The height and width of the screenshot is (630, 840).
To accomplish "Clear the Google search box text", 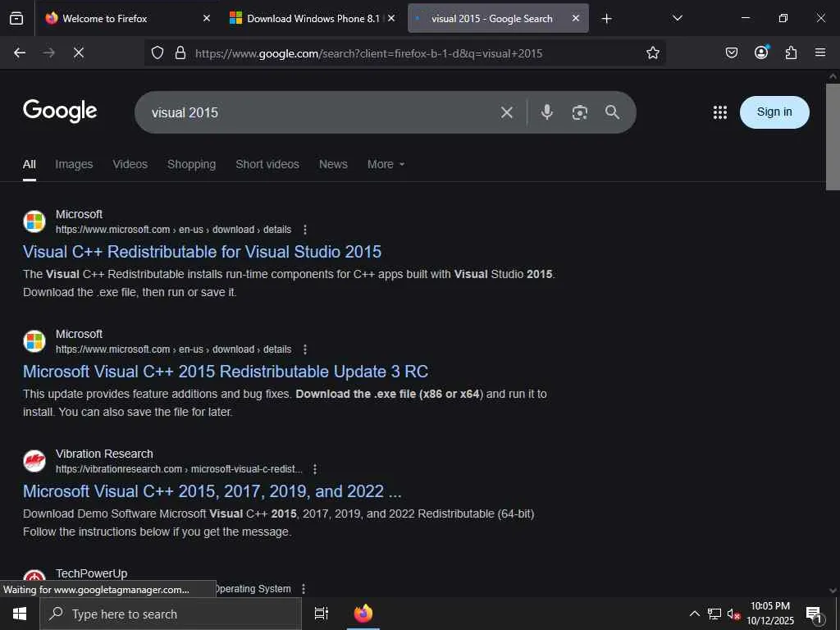I will [507, 112].
